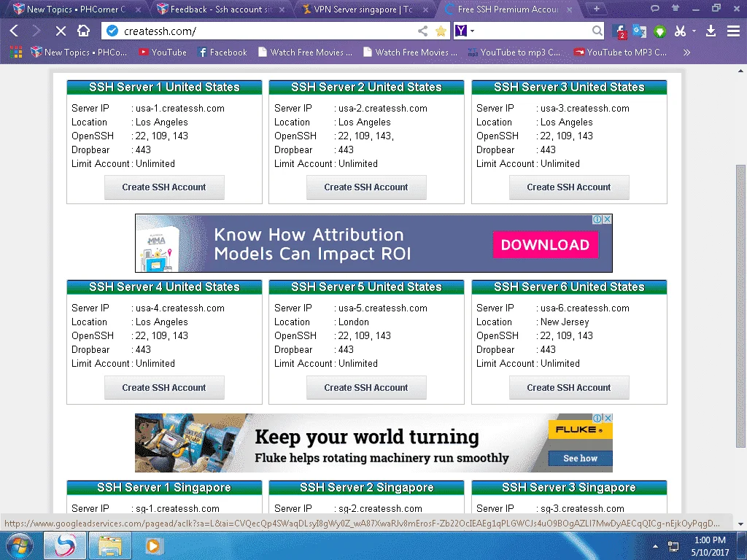This screenshot has height=560, width=747.
Task: Open Yahoo search engine selector dropdown
Action: (465, 31)
